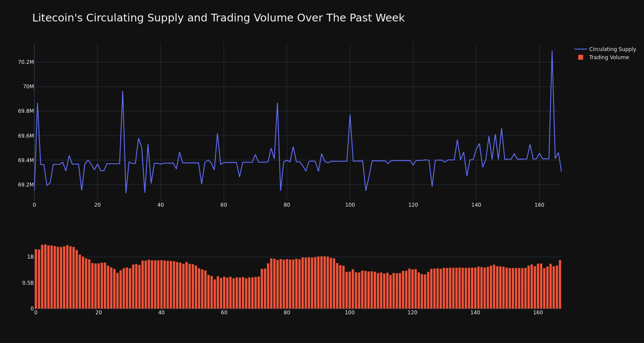Click the first trading volume bar
Image resolution: width=644 pixels, height=343 pixels.
pos(36,279)
